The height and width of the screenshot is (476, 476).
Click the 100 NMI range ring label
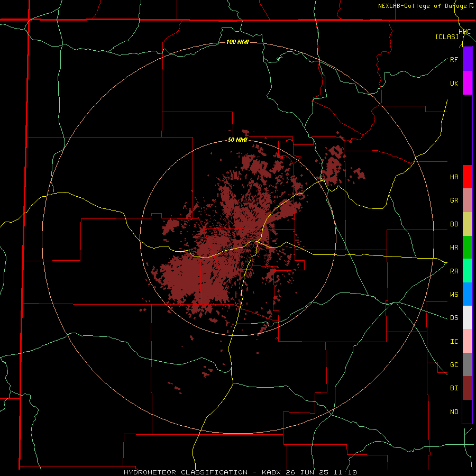point(237,42)
